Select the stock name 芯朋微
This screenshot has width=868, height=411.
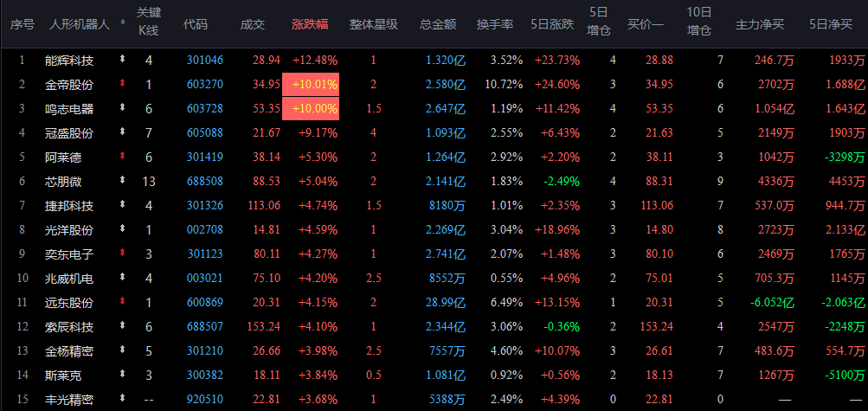click(63, 182)
